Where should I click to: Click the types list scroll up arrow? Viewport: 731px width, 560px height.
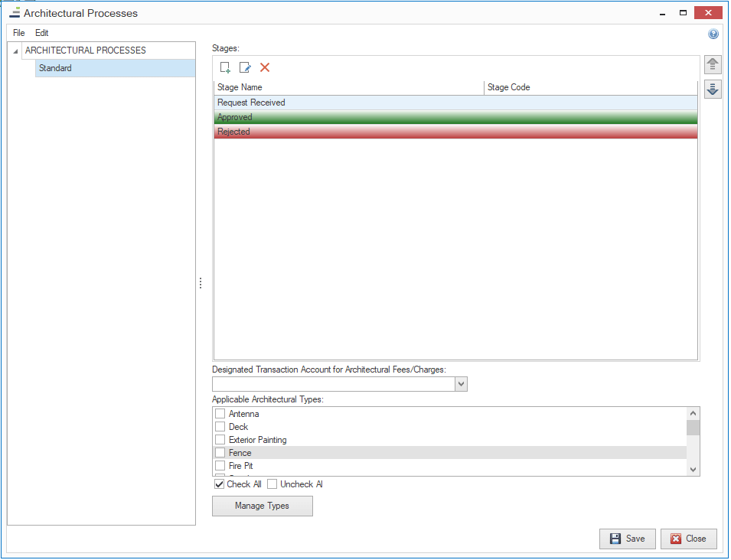point(693,413)
